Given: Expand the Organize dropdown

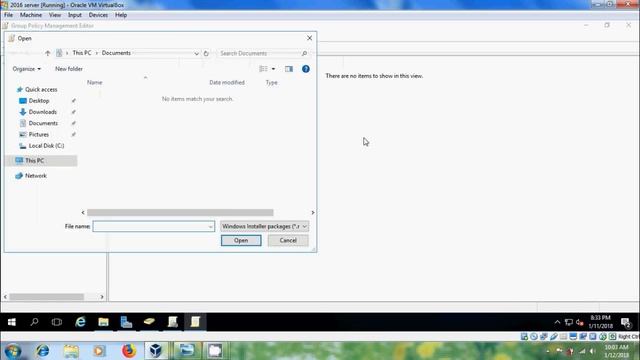Looking at the screenshot, I should [x=27, y=69].
